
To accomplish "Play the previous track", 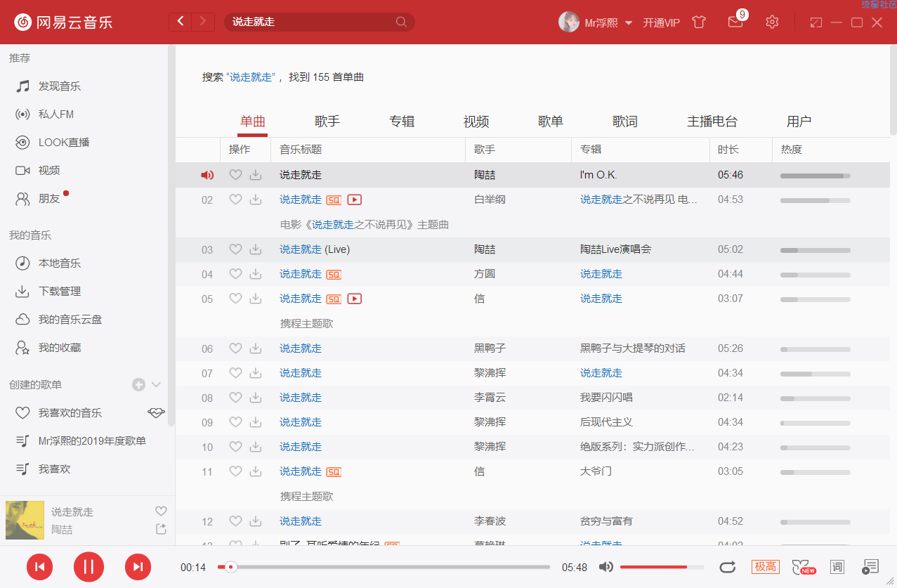I will click(x=39, y=567).
